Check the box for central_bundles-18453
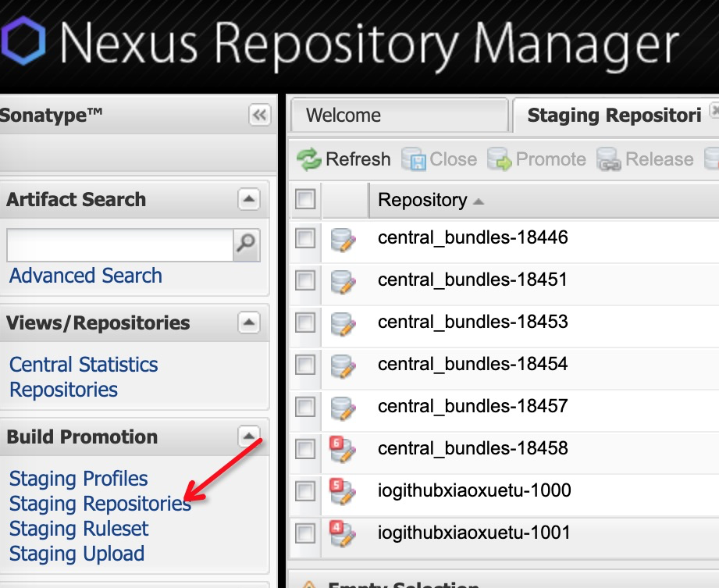719x588 pixels. (x=305, y=323)
